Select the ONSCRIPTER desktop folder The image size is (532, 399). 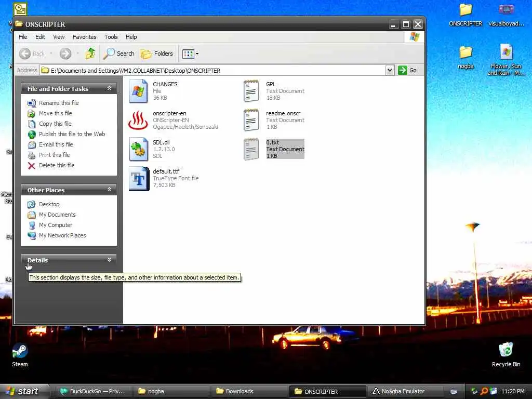(x=465, y=15)
